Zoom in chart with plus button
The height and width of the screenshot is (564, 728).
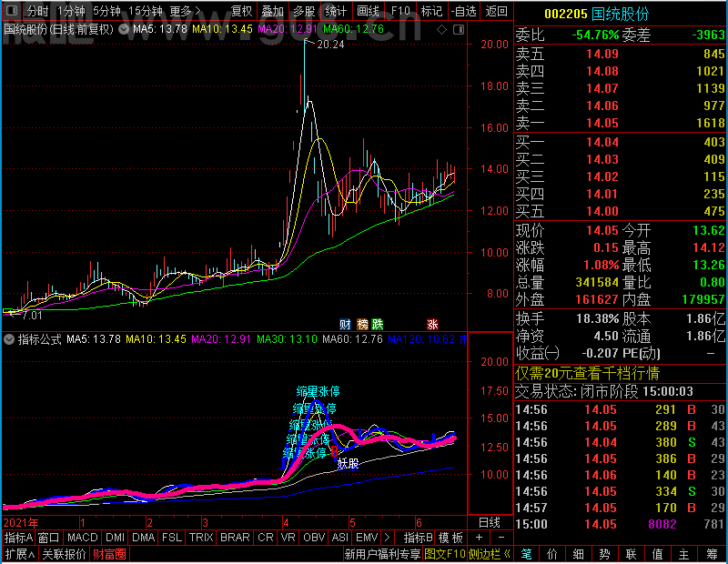480,538
